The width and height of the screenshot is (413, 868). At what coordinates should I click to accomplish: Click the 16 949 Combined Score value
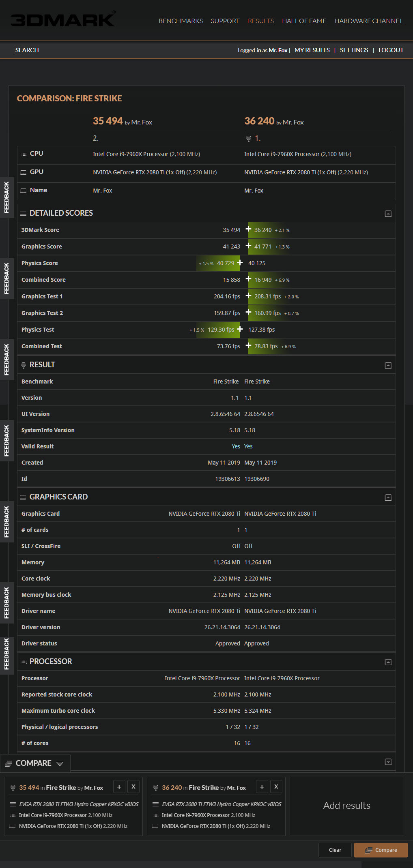[263, 280]
